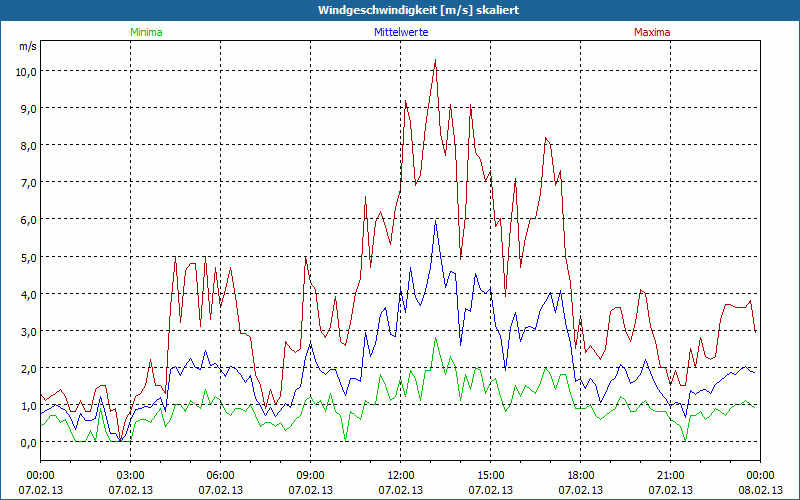Viewport: 800px width, 500px height.
Task: Click the '21:00' time axis label
Action: [x=670, y=476]
